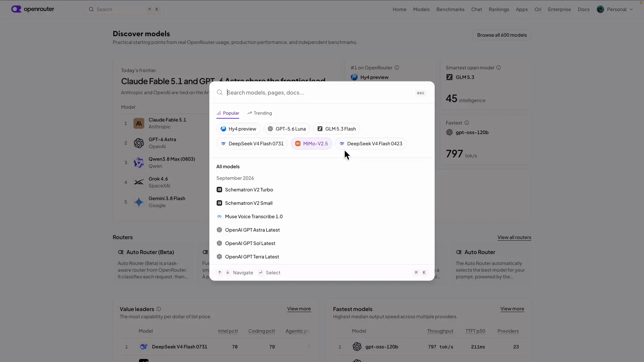Image resolution: width=644 pixels, height=362 pixels.
Task: Sort by Intel pctl column header
Action: tap(228, 331)
